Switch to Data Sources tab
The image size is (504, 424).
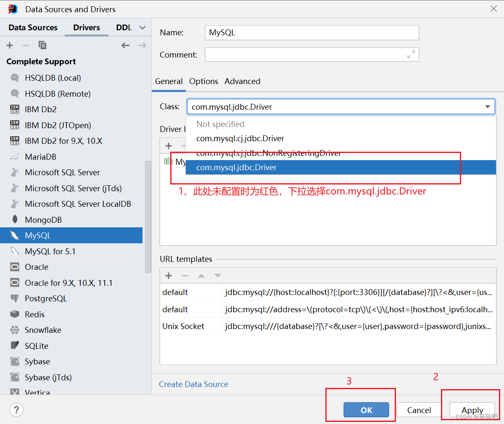(33, 28)
